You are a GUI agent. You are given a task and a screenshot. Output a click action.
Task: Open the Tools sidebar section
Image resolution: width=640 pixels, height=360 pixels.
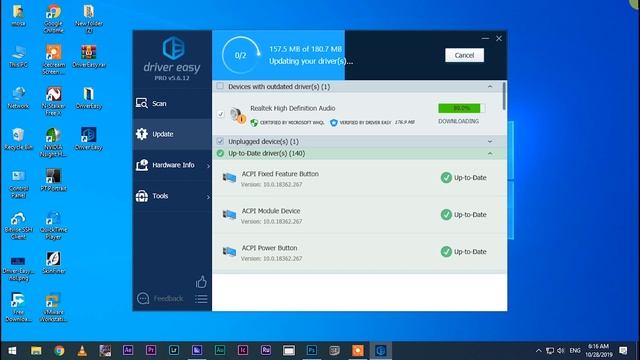coord(172,196)
